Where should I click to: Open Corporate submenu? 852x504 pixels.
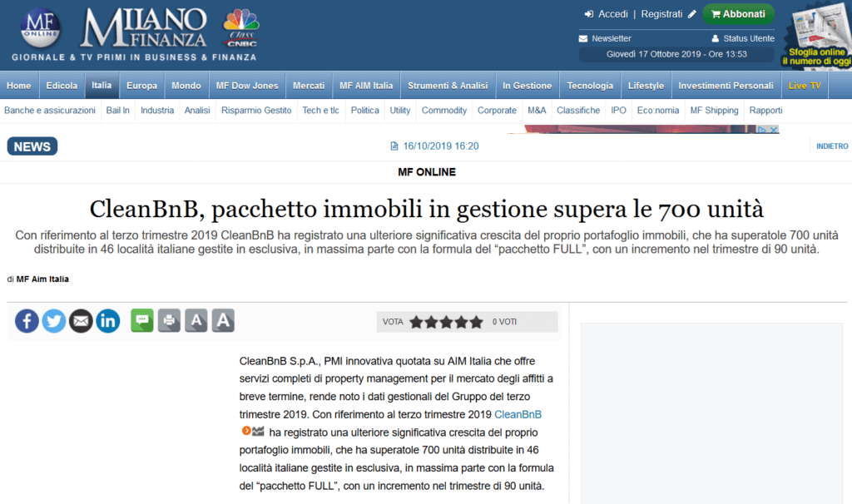[x=497, y=111]
